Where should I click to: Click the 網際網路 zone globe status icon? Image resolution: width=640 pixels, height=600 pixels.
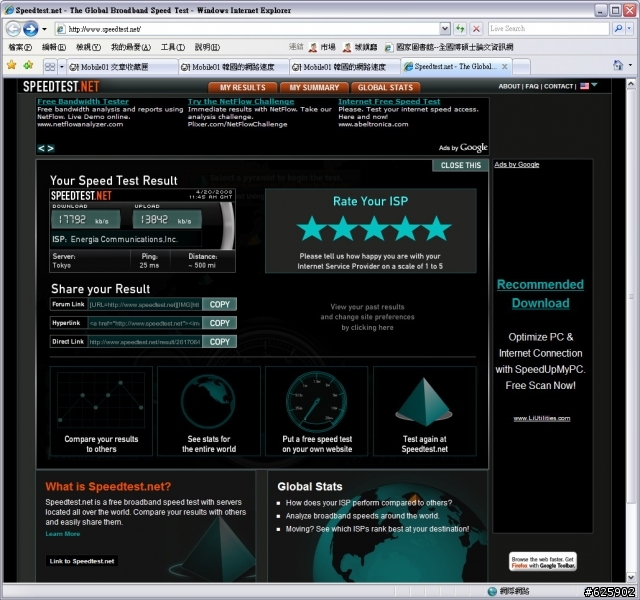pyautogui.click(x=492, y=591)
